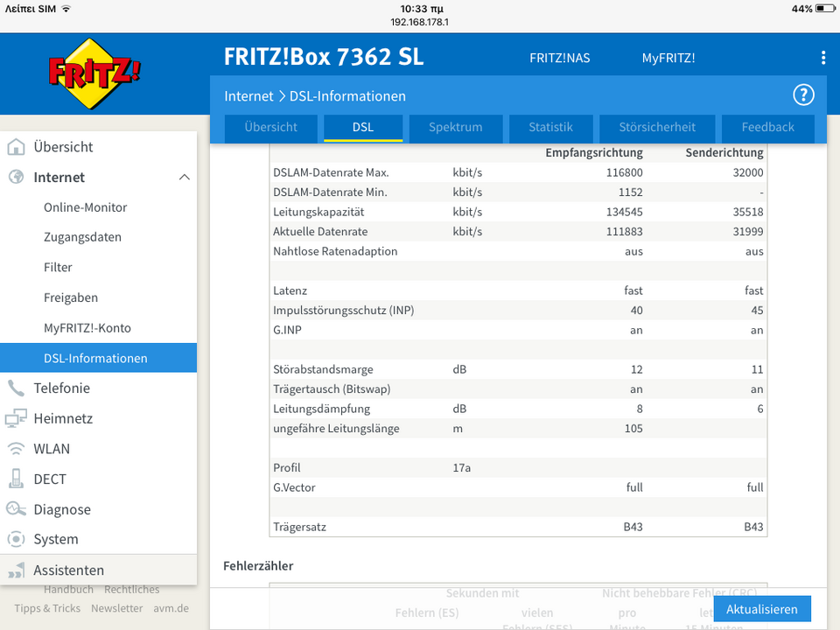The image size is (840, 630).
Task: Click the Assistenten wizard icon
Action: pos(16,570)
